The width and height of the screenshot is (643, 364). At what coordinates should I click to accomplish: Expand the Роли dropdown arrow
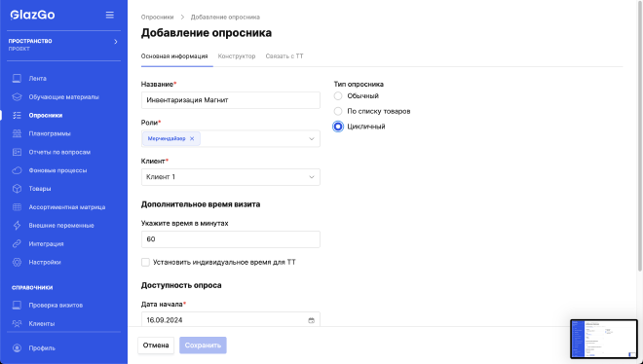312,139
